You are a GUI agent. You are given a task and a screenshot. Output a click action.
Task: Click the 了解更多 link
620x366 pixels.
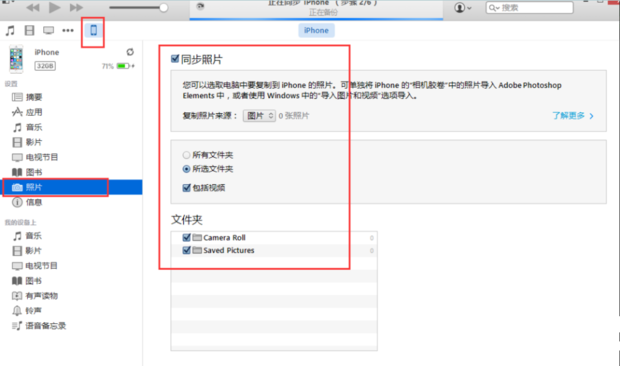pos(573,116)
